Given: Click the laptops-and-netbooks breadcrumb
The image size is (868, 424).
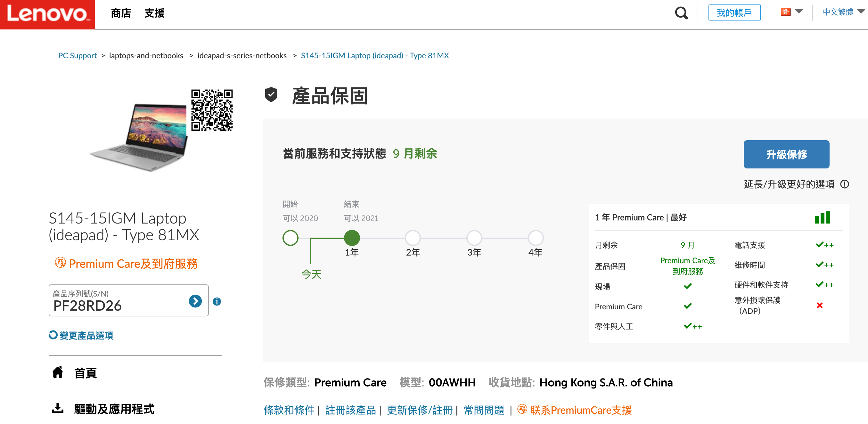Looking at the screenshot, I should tap(146, 56).
